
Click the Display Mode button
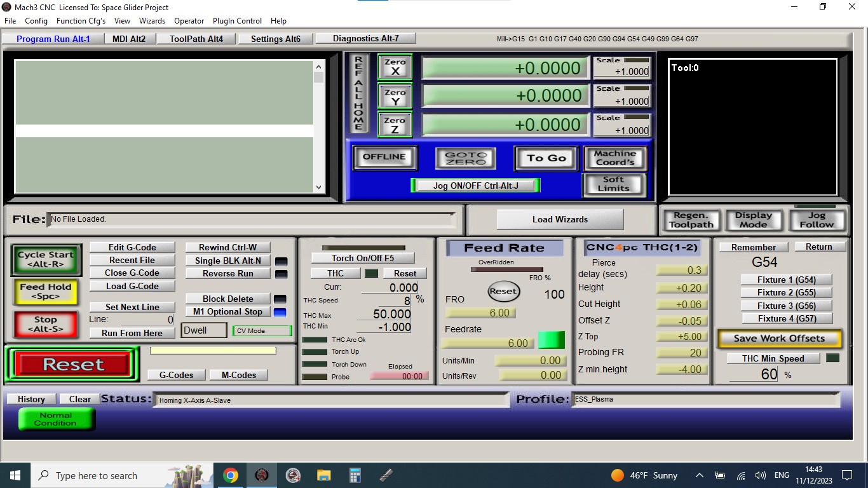754,220
